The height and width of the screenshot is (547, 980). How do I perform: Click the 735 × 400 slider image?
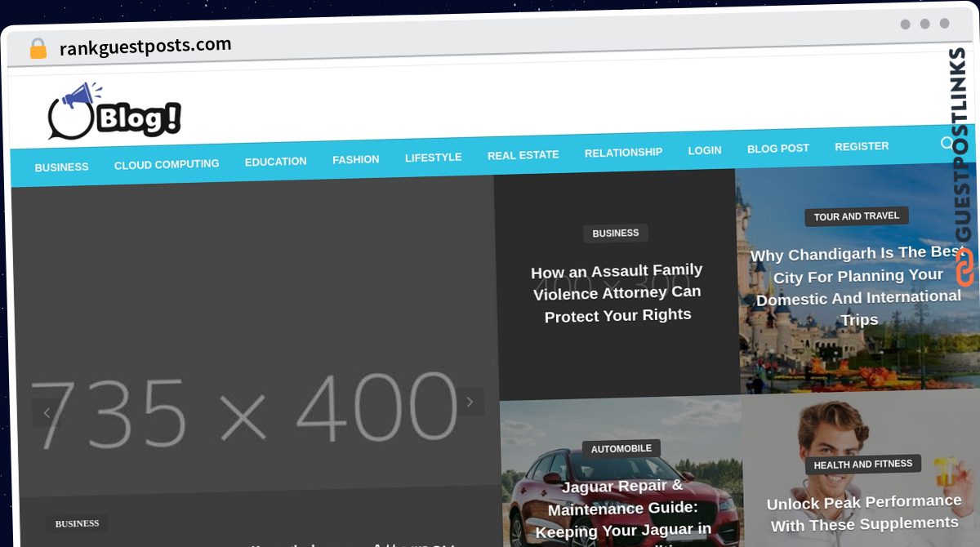coord(255,336)
